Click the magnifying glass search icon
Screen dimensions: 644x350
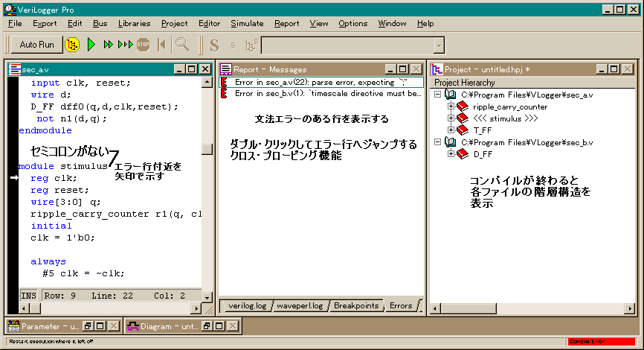tap(181, 45)
